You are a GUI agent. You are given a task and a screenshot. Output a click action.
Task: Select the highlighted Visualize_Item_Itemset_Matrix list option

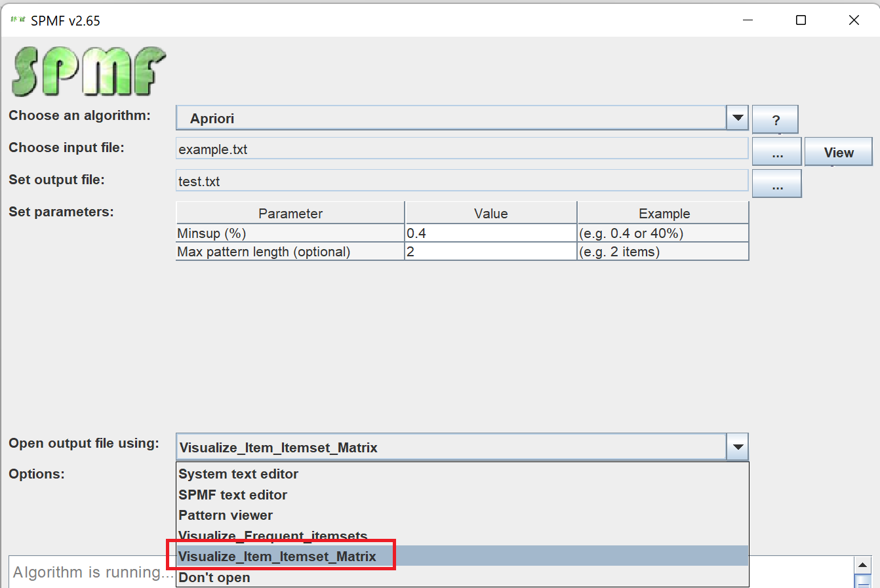[x=278, y=557]
